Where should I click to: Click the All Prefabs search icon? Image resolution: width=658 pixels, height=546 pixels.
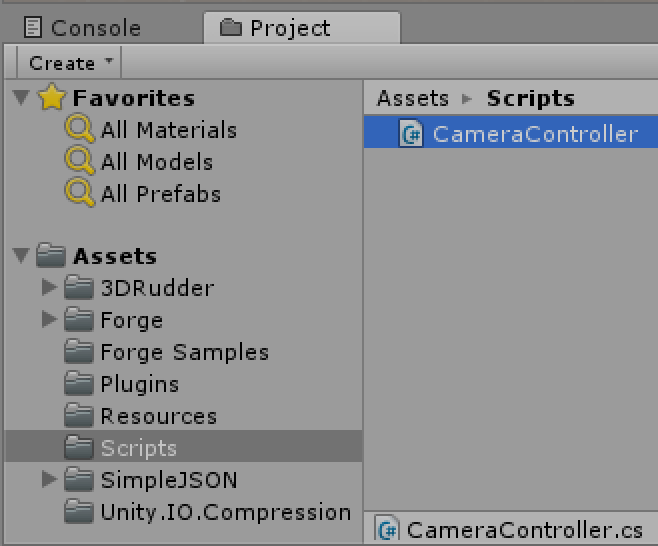click(x=80, y=194)
